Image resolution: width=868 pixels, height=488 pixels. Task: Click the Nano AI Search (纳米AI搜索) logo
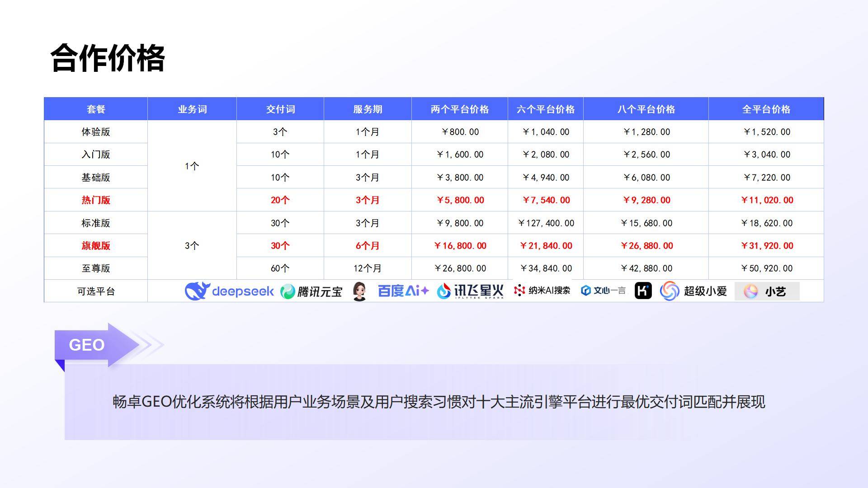(542, 291)
